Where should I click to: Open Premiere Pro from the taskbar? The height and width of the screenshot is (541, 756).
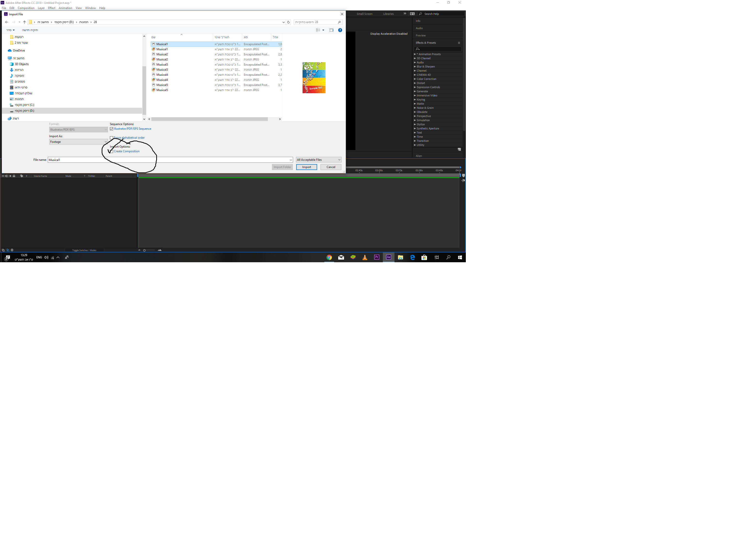pos(377,257)
